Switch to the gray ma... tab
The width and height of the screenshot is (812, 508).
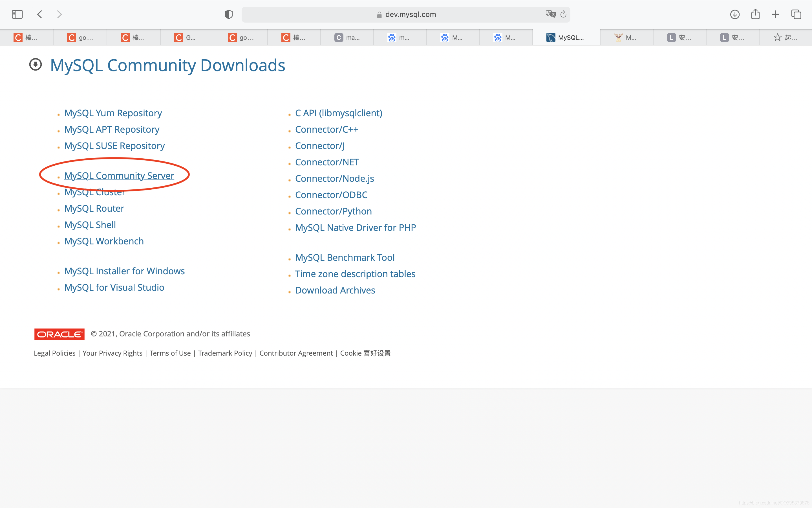point(347,38)
